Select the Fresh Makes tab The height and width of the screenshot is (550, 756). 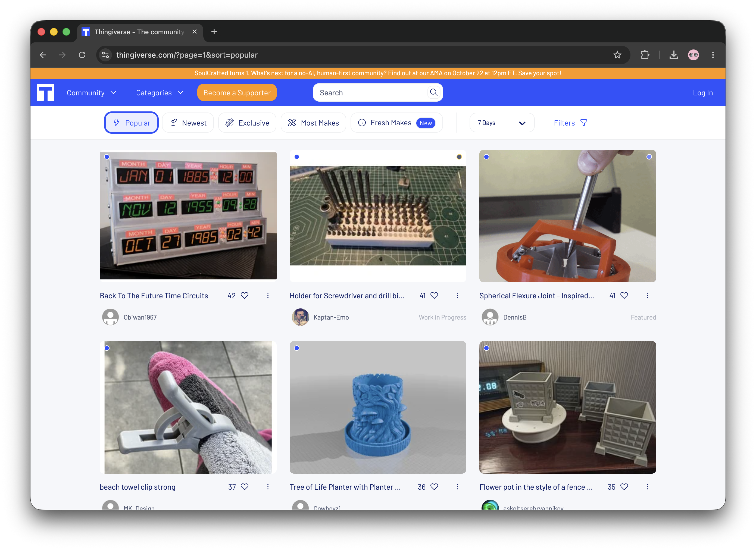(x=397, y=123)
